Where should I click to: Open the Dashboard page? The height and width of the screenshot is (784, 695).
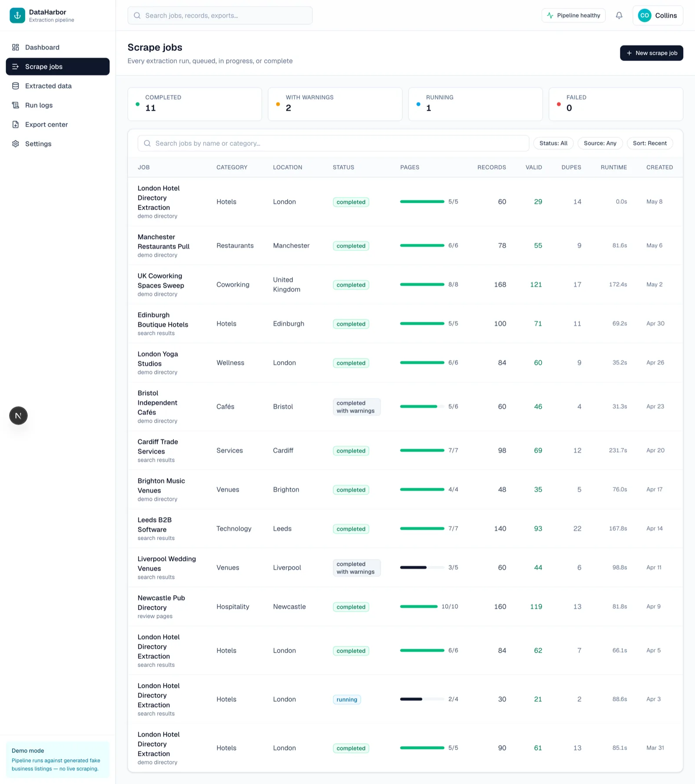[58, 47]
